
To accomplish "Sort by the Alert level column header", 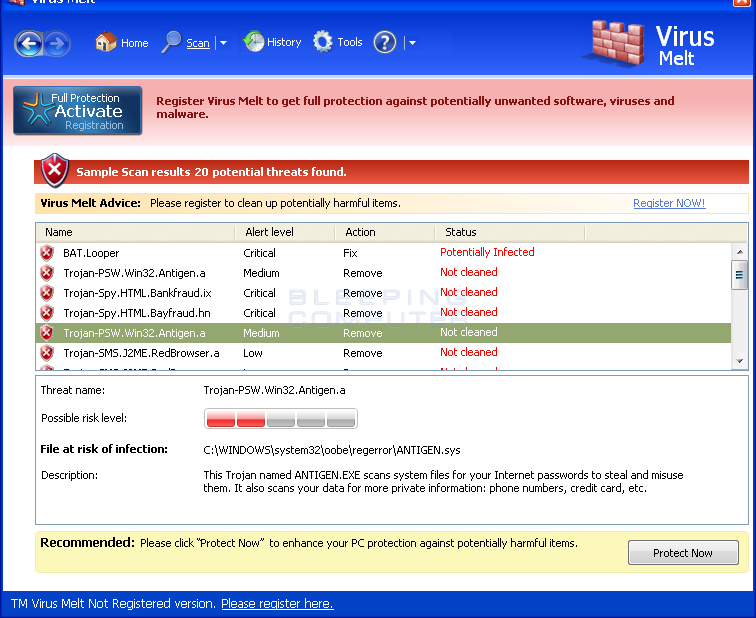I will 285,232.
